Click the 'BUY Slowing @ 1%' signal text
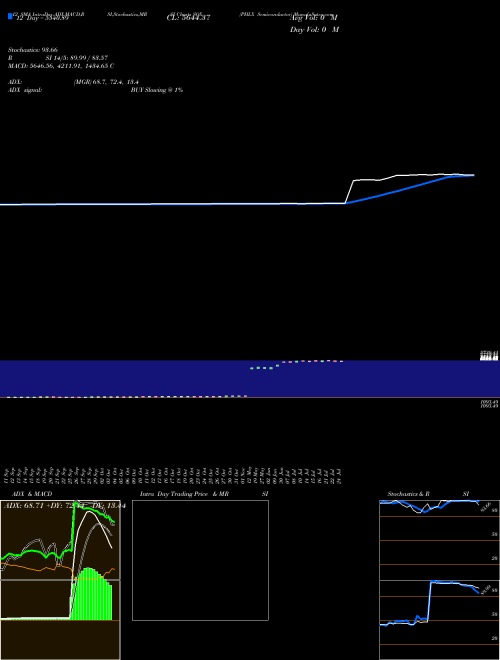This screenshot has width=500, height=660. click(157, 90)
